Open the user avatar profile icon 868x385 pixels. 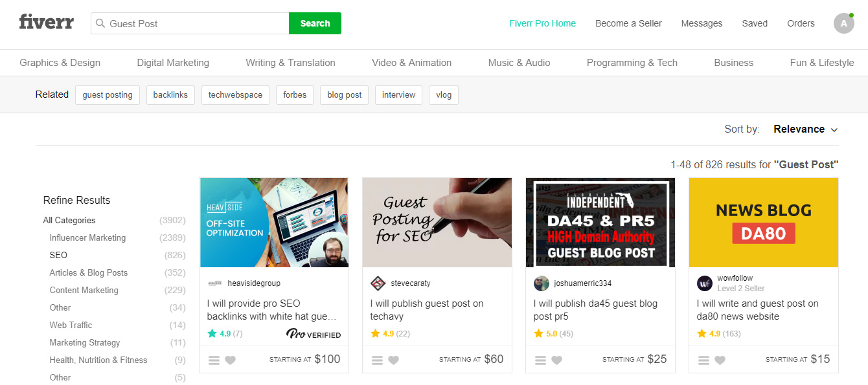click(843, 23)
